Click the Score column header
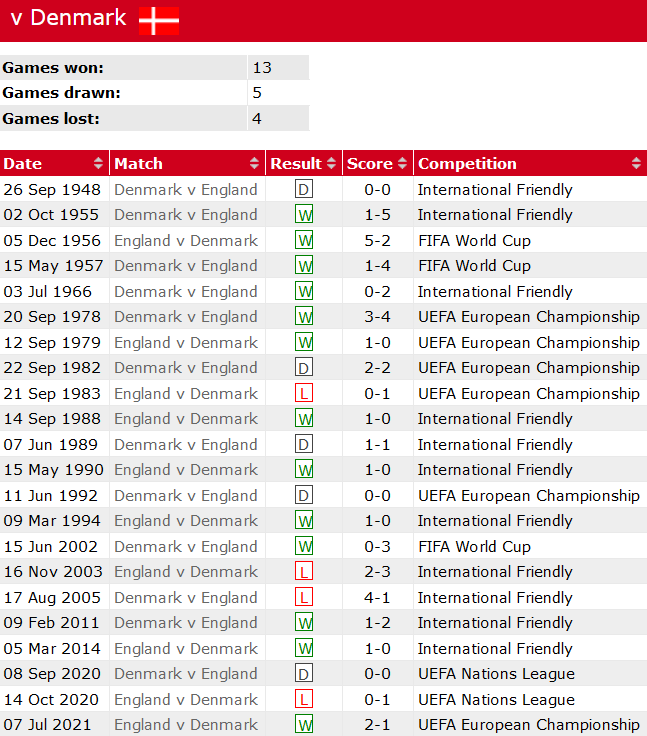 point(370,164)
